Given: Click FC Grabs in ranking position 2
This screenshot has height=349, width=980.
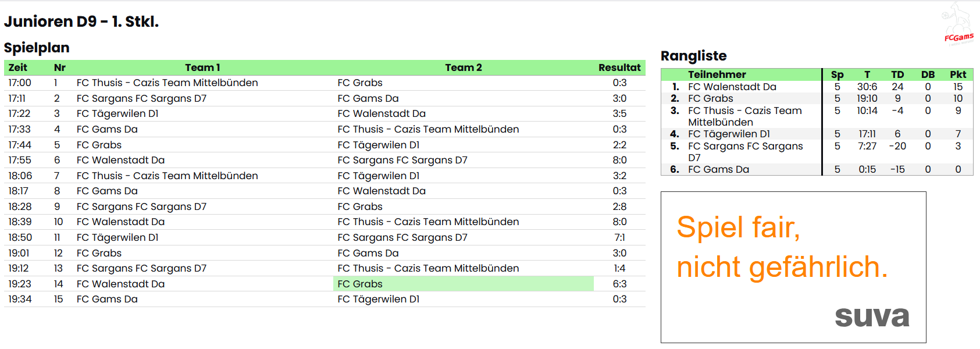Looking at the screenshot, I should 710,98.
